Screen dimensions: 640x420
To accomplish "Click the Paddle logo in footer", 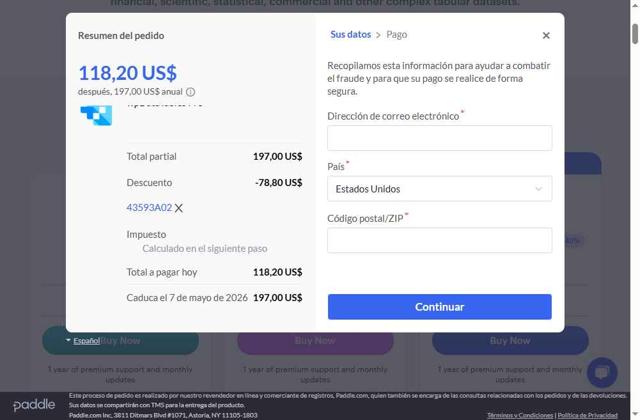I will pos(34,405).
